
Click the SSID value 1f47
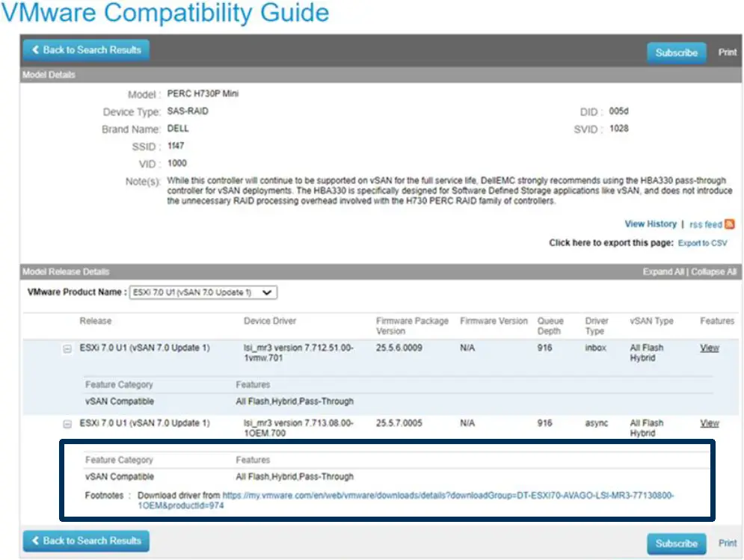tap(176, 146)
